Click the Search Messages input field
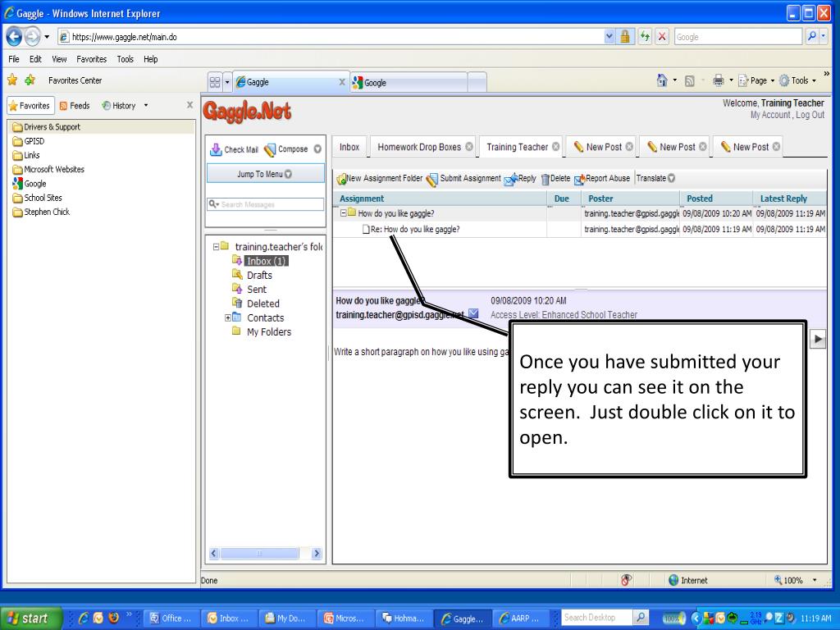The height and width of the screenshot is (630, 840). pyautogui.click(x=266, y=204)
